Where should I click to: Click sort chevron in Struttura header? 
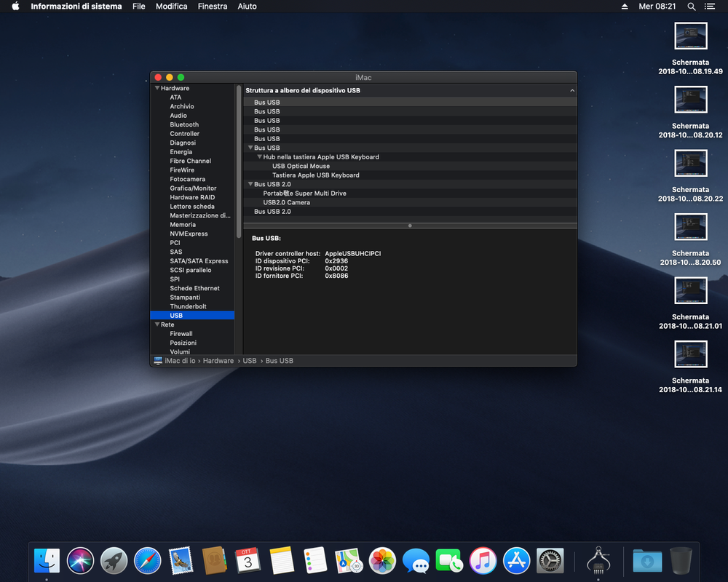click(572, 90)
